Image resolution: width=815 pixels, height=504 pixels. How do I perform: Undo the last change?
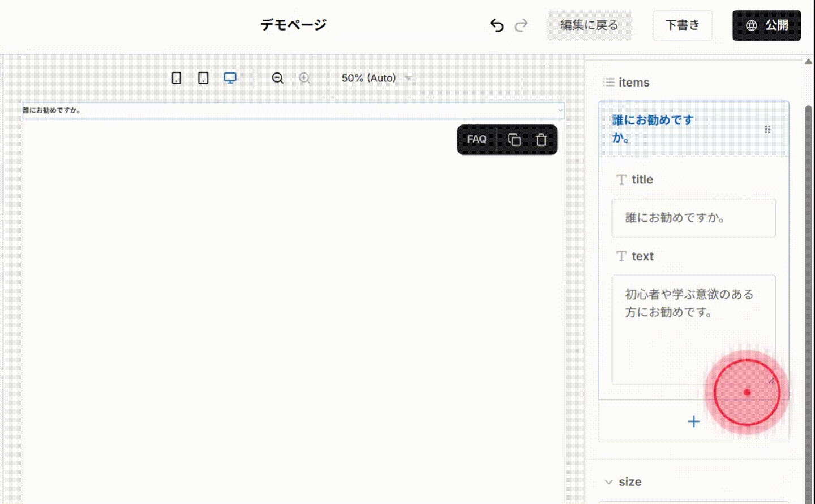(496, 25)
